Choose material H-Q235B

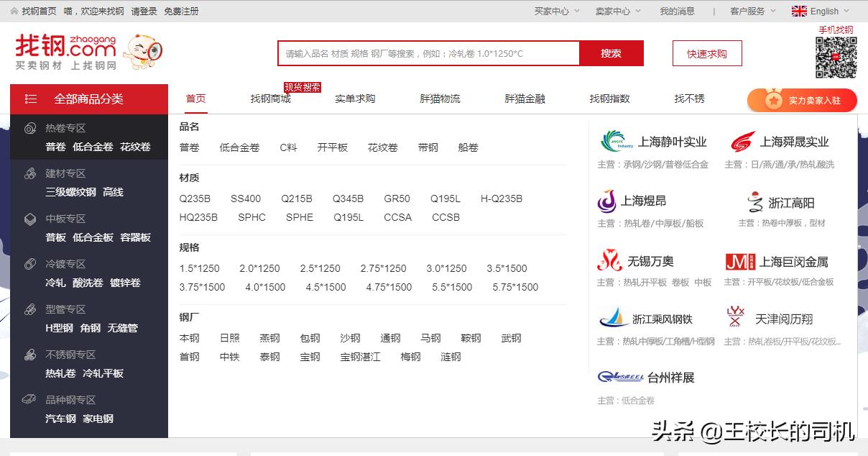coord(502,199)
